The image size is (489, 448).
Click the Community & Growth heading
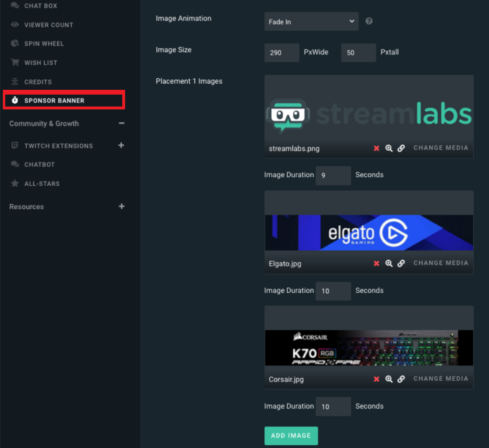44,124
